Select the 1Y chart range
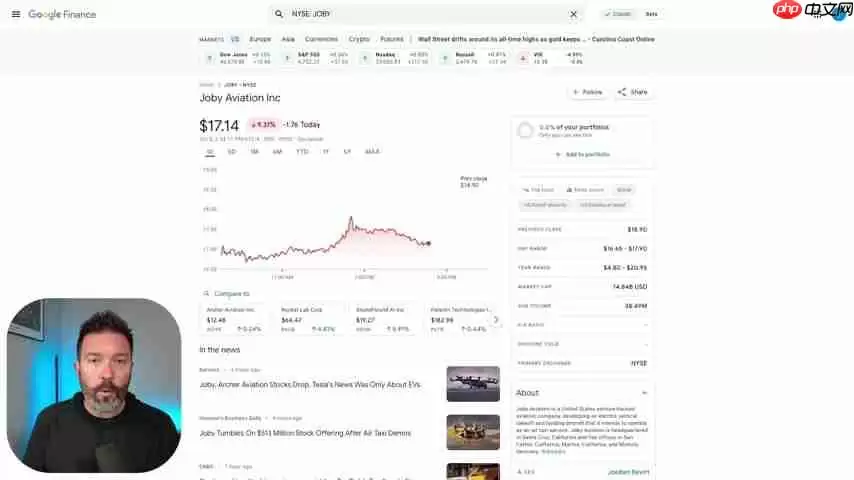Image resolution: width=854 pixels, height=480 pixels. click(326, 152)
